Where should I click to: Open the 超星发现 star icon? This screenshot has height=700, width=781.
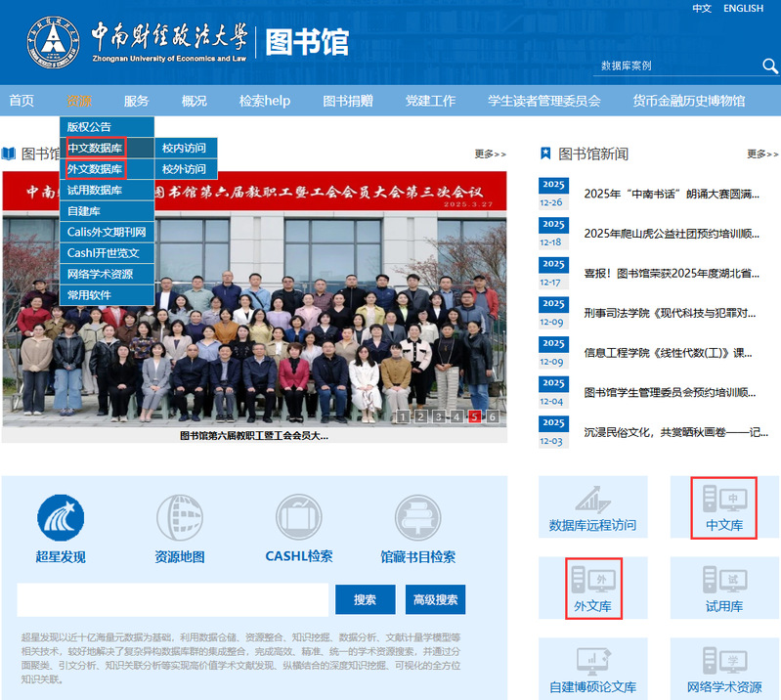click(x=61, y=518)
